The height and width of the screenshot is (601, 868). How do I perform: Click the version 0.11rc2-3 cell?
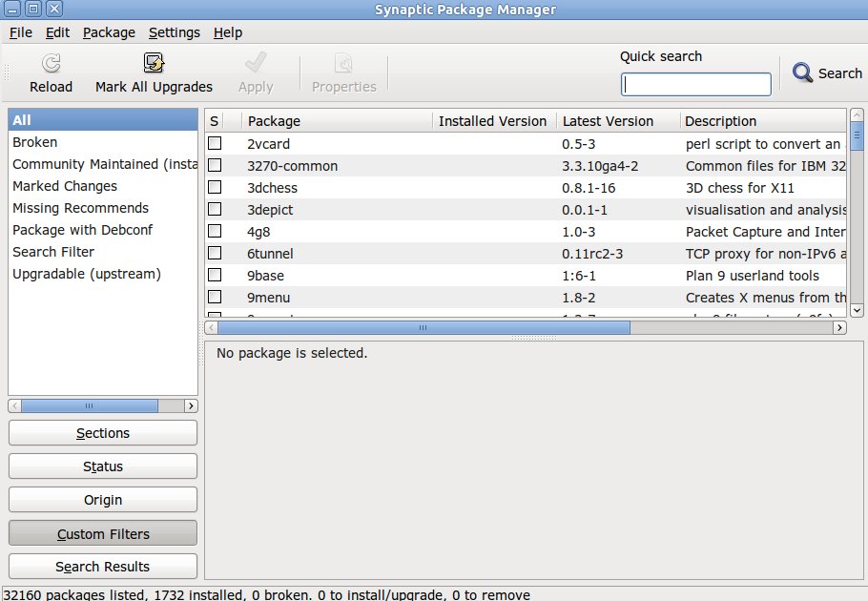click(x=592, y=254)
